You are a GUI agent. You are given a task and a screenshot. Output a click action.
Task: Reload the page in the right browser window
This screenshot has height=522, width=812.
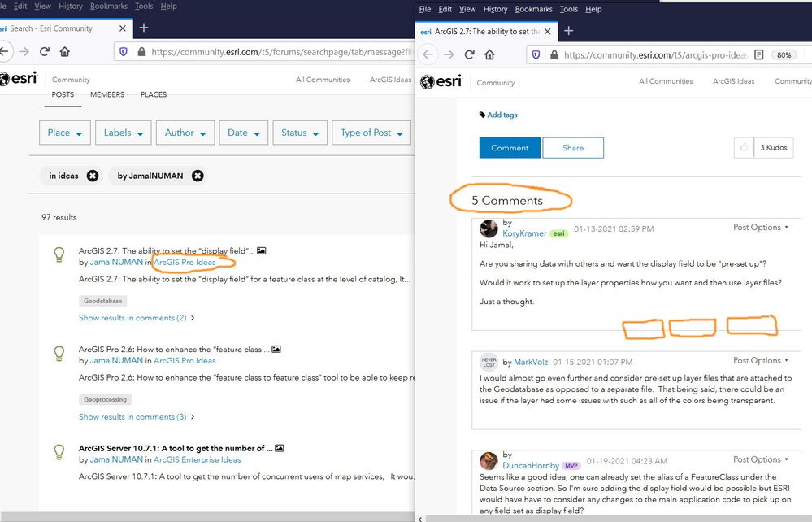coord(469,54)
